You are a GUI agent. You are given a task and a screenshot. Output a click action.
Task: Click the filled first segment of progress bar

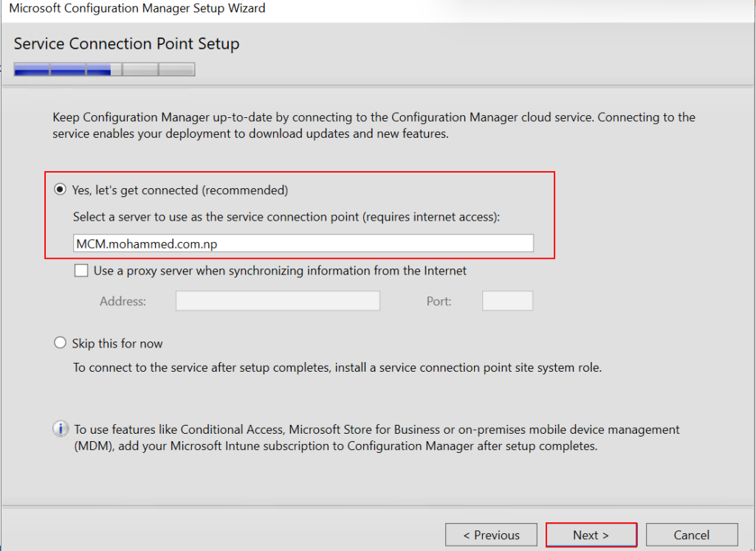click(x=32, y=70)
